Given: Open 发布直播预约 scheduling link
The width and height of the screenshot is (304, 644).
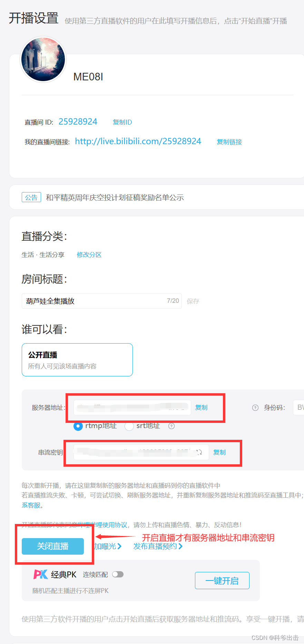Looking at the screenshot, I should [158, 546].
